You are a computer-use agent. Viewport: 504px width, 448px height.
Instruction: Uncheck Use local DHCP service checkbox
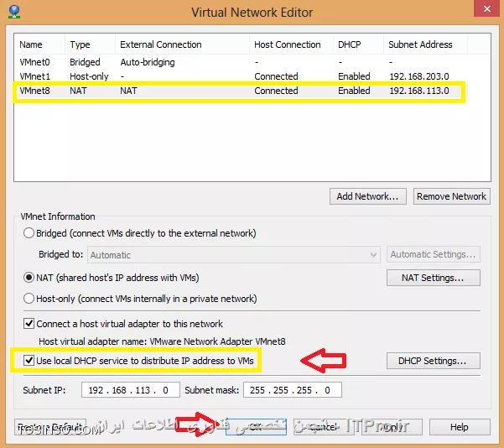(29, 360)
